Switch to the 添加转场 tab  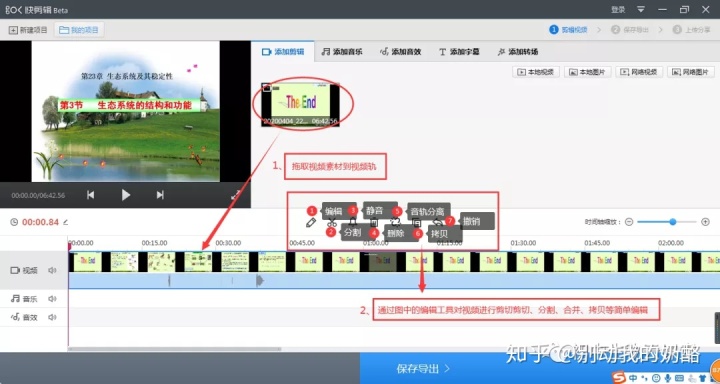coord(518,51)
